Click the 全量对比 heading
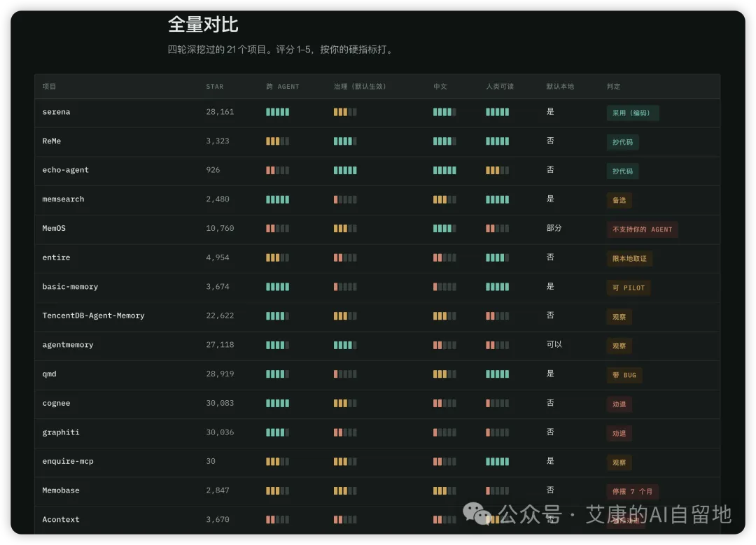 [203, 24]
